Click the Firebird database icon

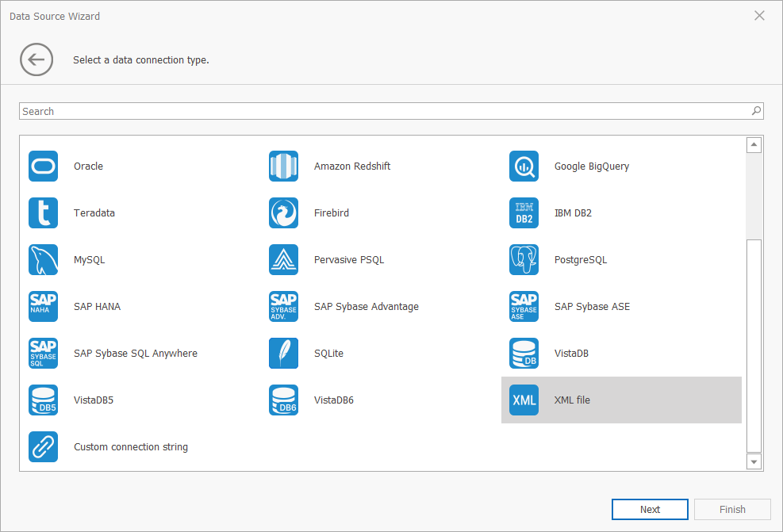pos(283,213)
